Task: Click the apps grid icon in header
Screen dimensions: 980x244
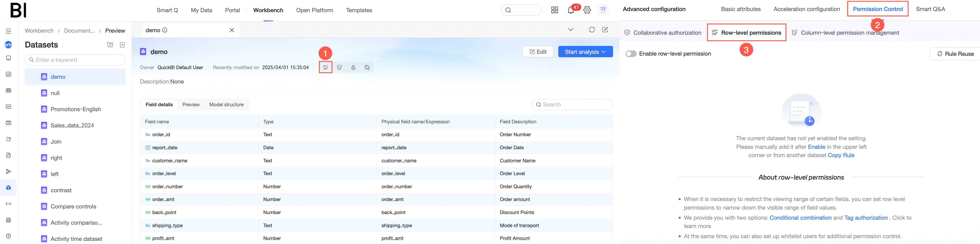Action: tap(555, 10)
